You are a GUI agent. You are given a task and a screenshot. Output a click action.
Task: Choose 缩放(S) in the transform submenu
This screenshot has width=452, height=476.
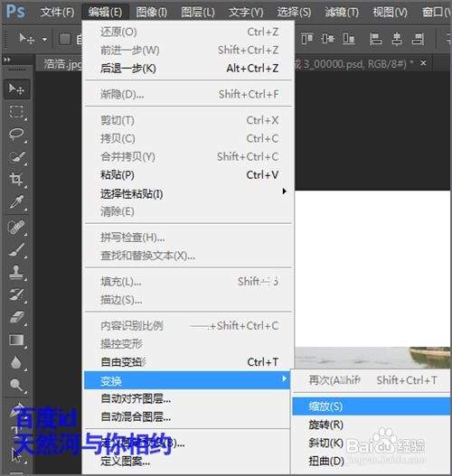pyautogui.click(x=372, y=406)
